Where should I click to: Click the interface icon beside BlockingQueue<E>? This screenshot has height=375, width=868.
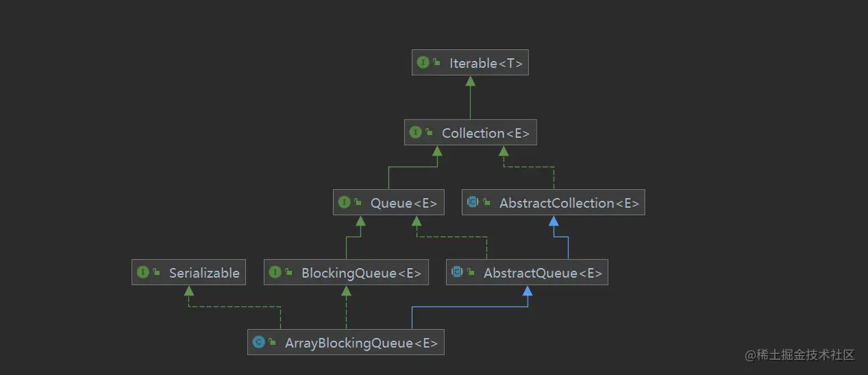click(275, 273)
